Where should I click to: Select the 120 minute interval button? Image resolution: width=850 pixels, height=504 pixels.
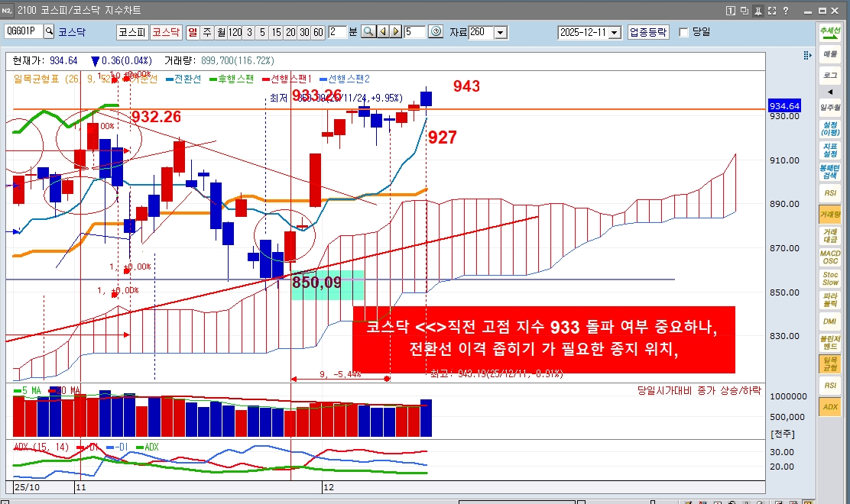pos(235,32)
